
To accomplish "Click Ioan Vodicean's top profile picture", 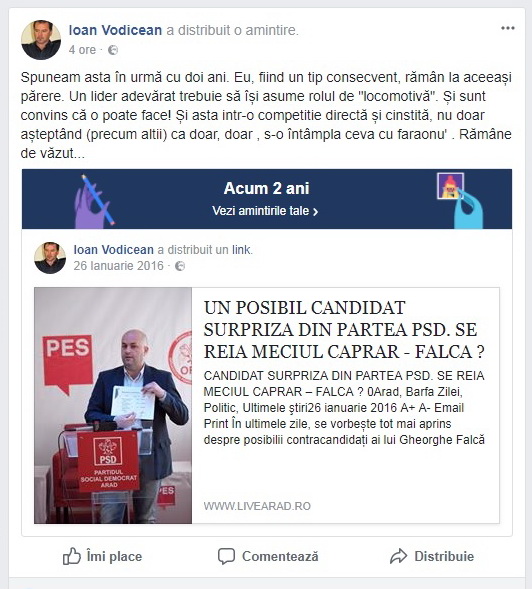I will pos(41,40).
